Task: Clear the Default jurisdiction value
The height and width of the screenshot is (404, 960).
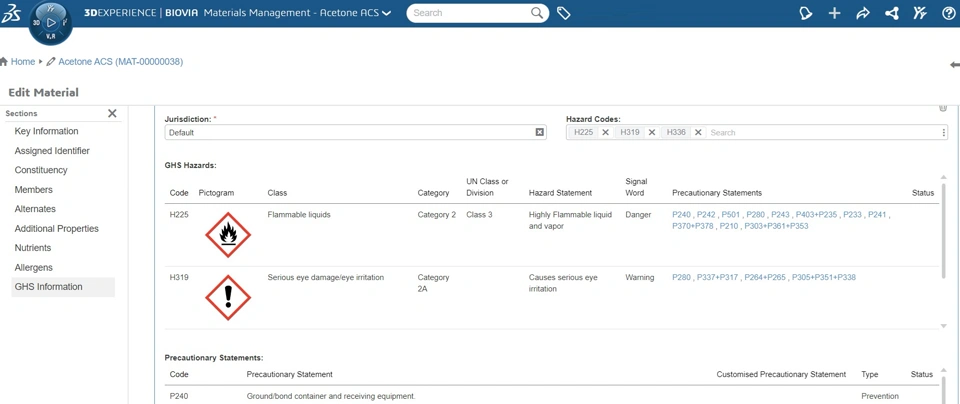Action: (x=539, y=132)
